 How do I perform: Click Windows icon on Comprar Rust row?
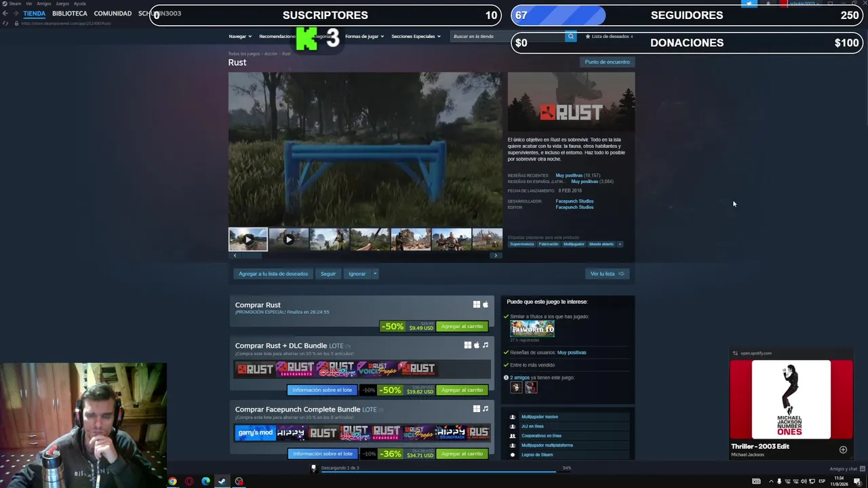[x=477, y=305]
